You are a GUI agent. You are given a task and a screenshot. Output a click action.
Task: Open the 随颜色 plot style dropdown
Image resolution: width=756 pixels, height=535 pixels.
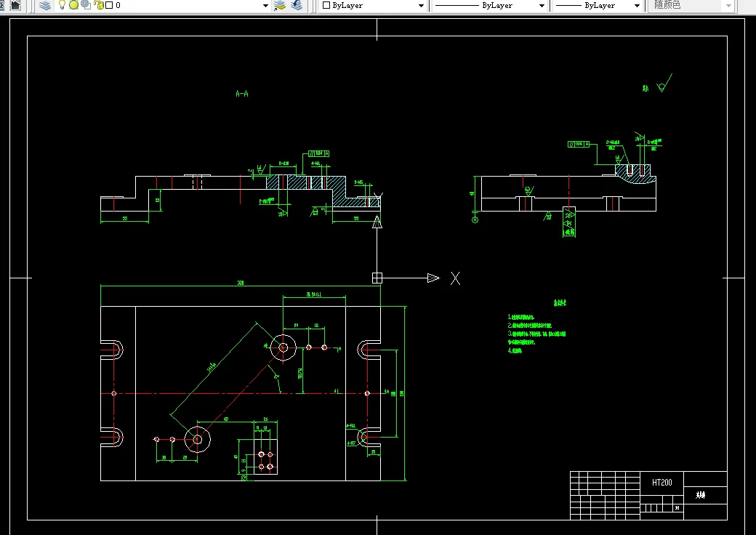tap(728, 6)
